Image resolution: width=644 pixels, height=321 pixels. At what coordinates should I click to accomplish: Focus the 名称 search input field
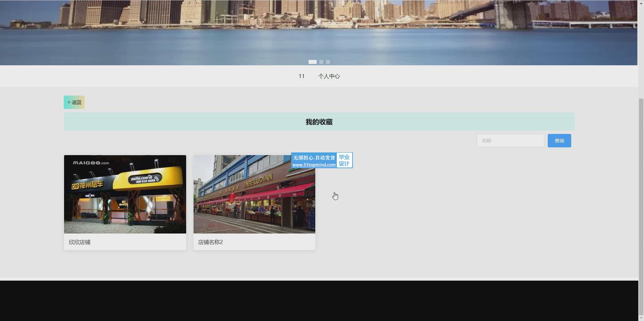[x=510, y=141]
